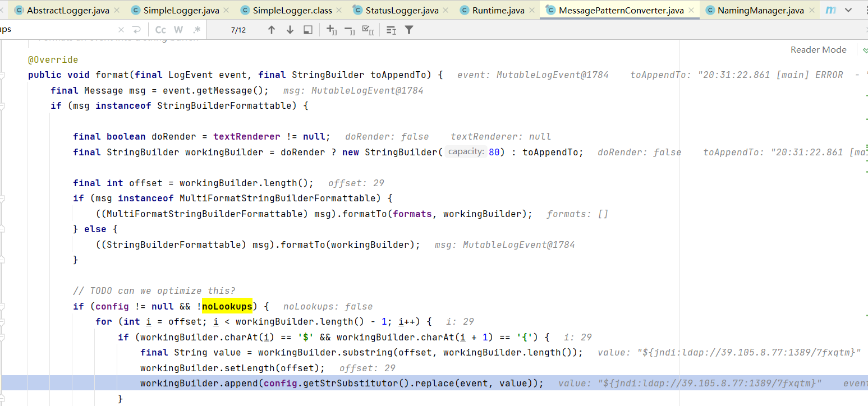Image resolution: width=868 pixels, height=406 pixels.
Task: Switch to NamingManager.java tab
Action: click(x=760, y=10)
